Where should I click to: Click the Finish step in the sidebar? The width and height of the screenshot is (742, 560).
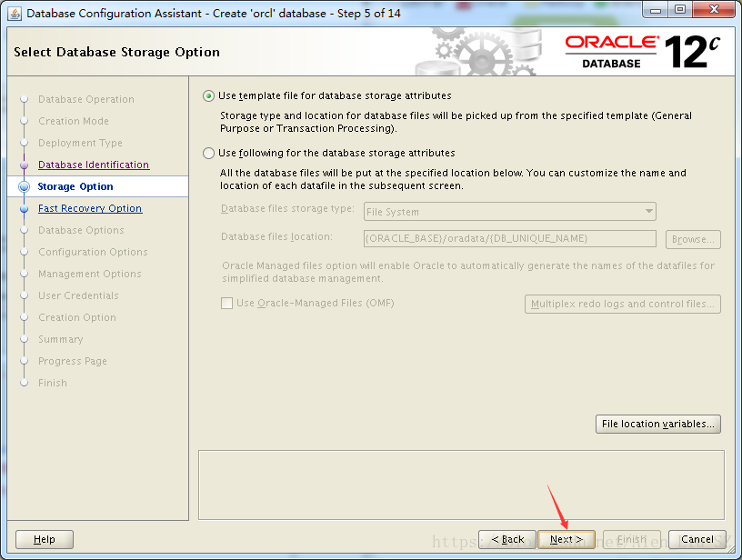pyautogui.click(x=53, y=383)
